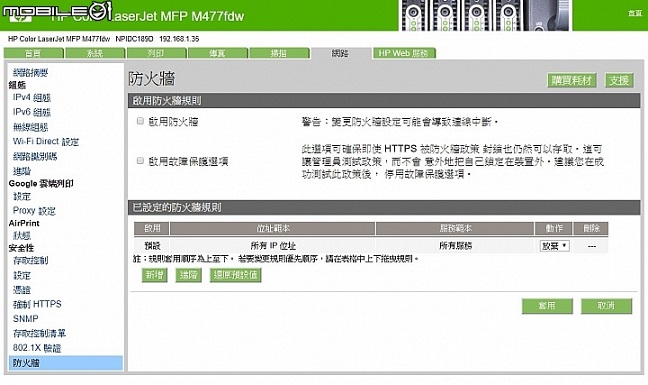This screenshot has height=385, width=648.
Task: Go to the 系統 tab
Action: (95, 53)
